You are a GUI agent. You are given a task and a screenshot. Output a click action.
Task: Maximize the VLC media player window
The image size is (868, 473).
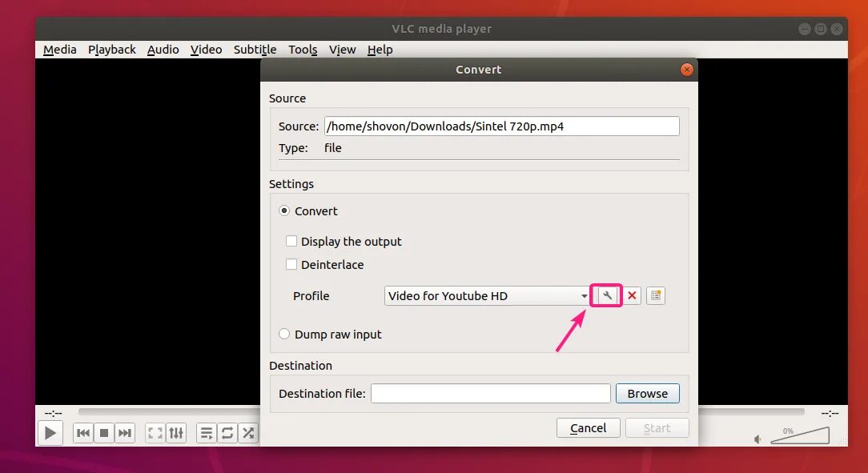coord(821,29)
